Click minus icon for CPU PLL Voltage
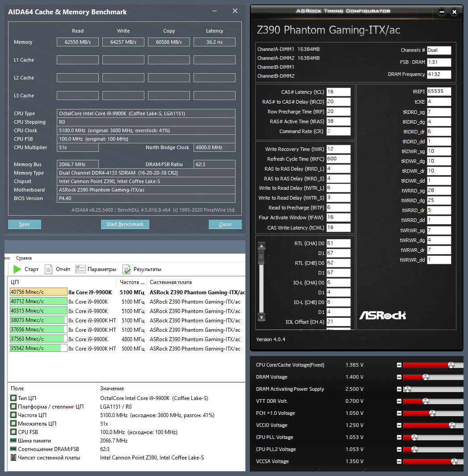 coord(399,438)
